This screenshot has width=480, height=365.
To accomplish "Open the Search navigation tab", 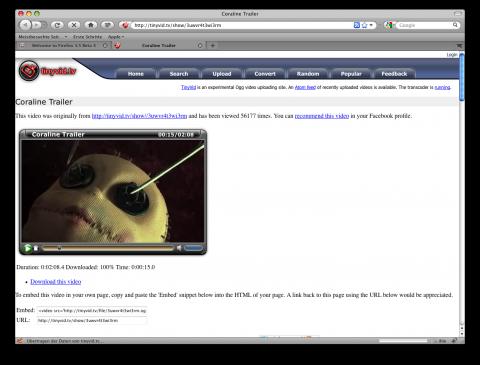I will 179,74.
